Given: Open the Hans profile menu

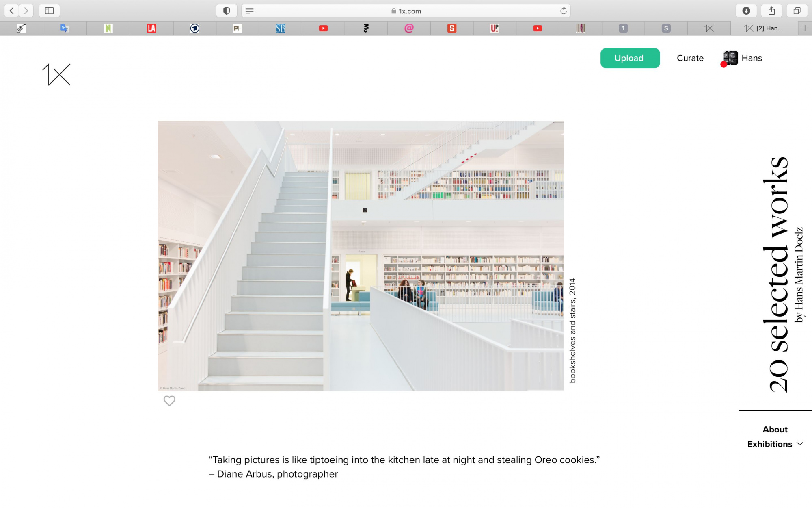Looking at the screenshot, I should (x=743, y=58).
